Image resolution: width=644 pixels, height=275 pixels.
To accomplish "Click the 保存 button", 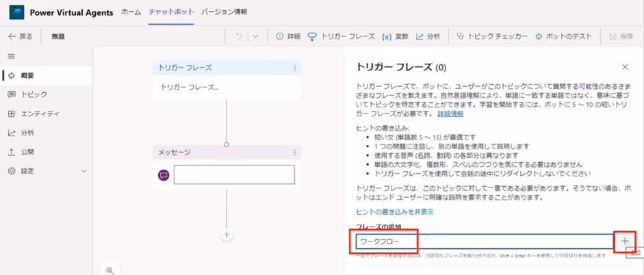I will [621, 36].
